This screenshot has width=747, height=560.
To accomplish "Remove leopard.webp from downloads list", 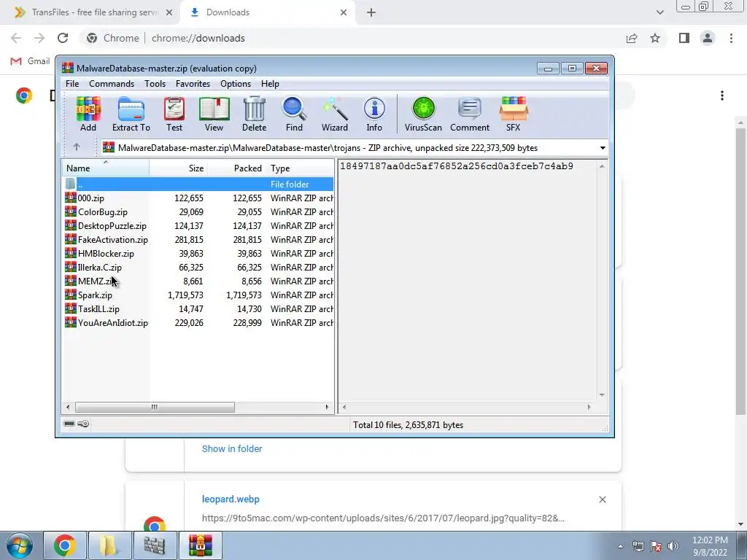I will click(x=602, y=499).
